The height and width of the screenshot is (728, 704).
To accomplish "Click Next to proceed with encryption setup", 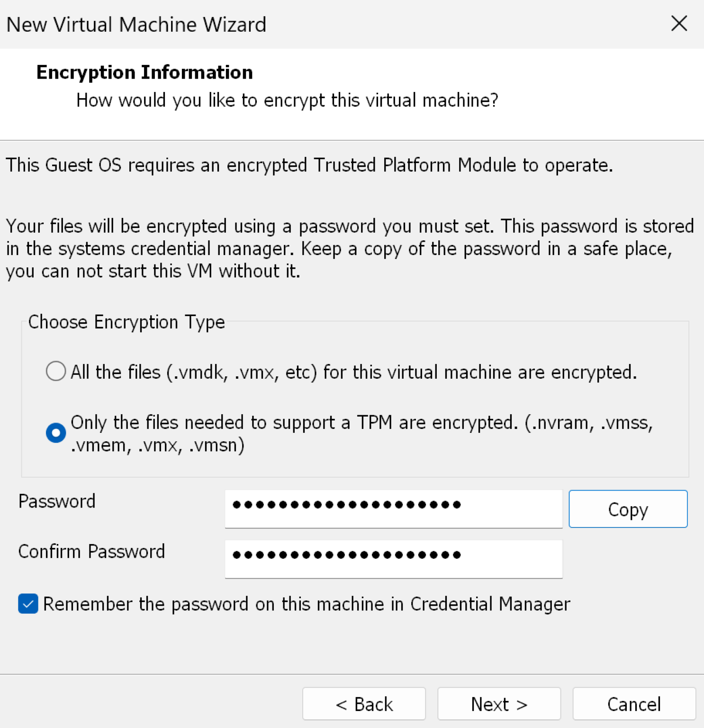I will pyautogui.click(x=498, y=703).
